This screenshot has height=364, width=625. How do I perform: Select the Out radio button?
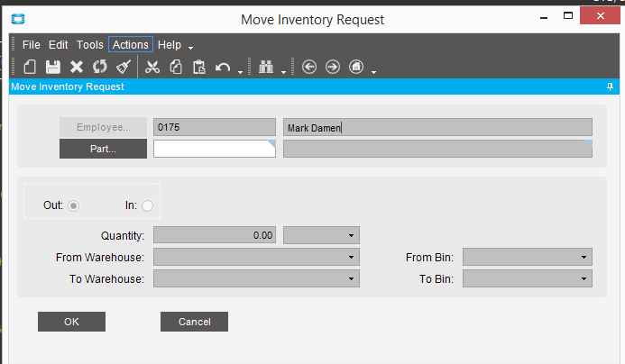click(x=73, y=205)
